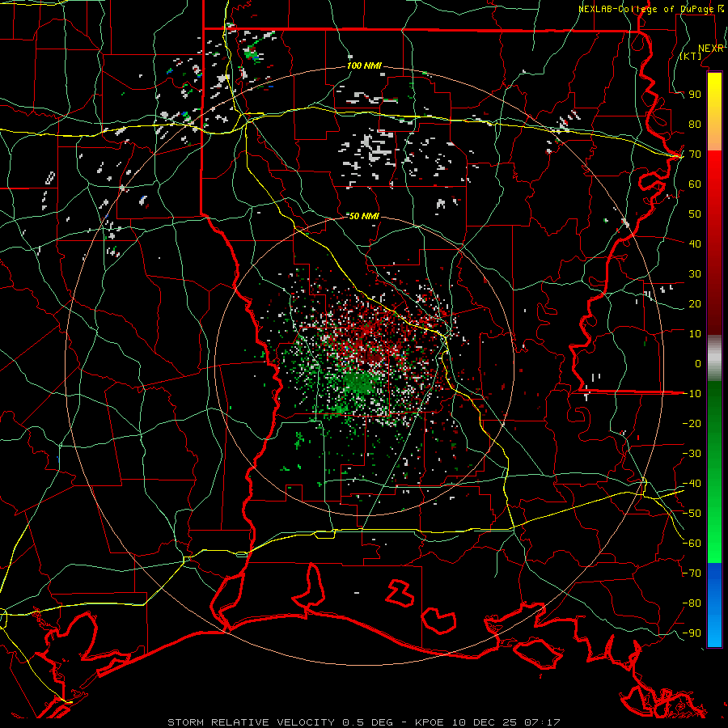
Task: Click the -50 kt scale value
Action: click(x=692, y=514)
